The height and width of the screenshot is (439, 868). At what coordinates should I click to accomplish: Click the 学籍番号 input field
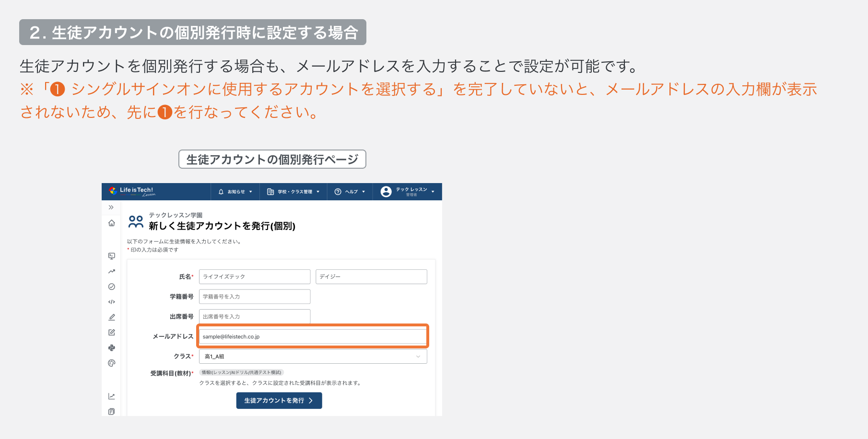[x=255, y=297]
